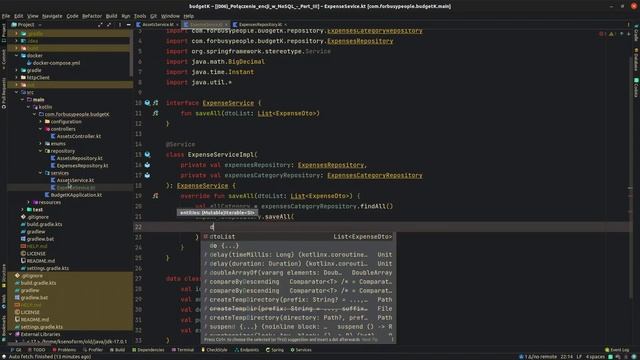Collapse the src folder
This screenshot has height=360, width=640.
[17, 92]
